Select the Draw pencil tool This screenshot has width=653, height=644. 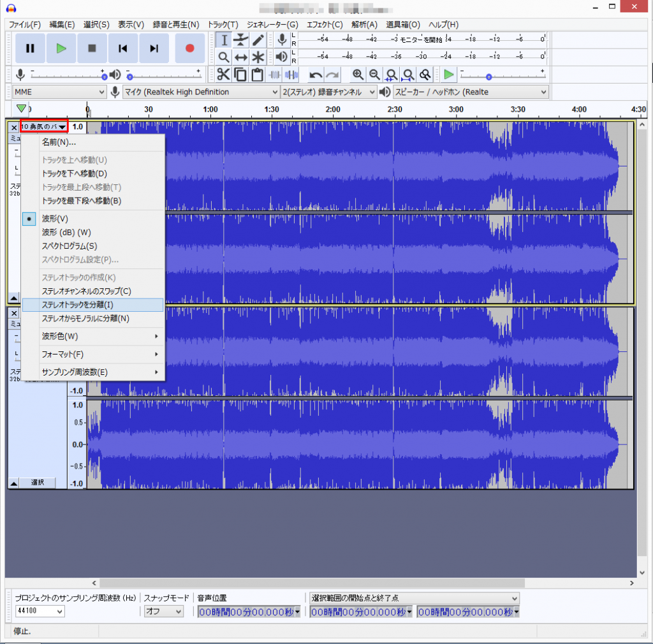tap(258, 40)
